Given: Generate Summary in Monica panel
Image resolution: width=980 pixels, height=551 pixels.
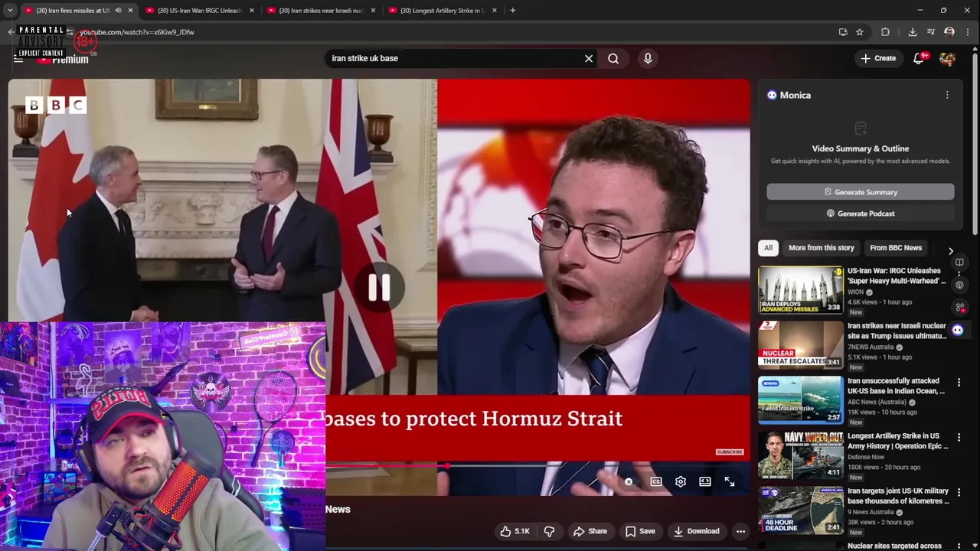Looking at the screenshot, I should coord(861,192).
